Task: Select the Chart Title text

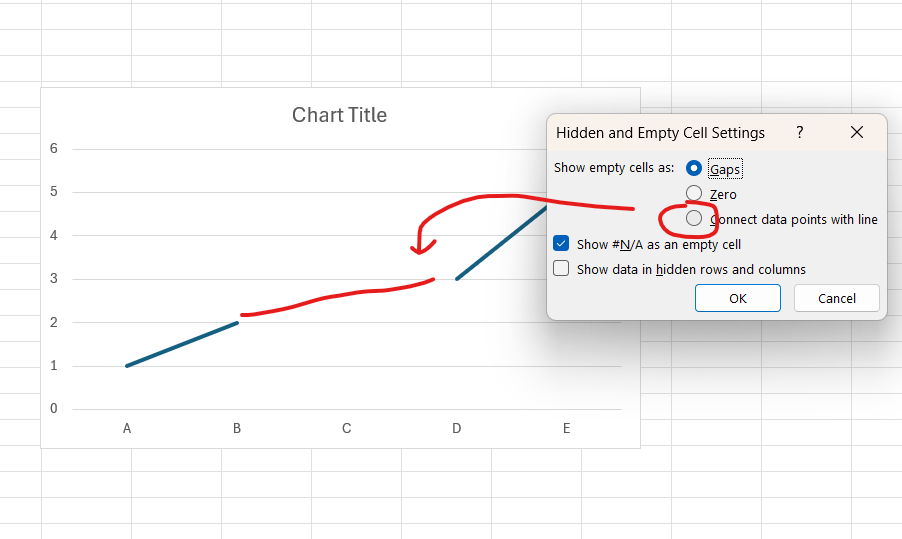Action: pos(339,115)
